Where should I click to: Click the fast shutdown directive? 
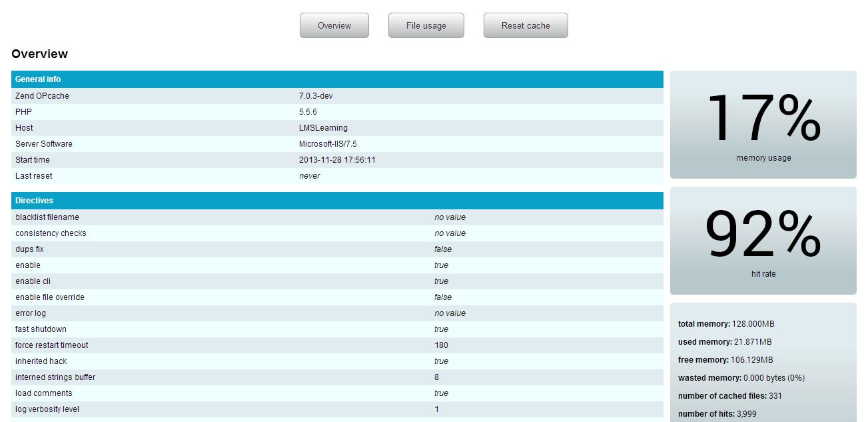41,329
